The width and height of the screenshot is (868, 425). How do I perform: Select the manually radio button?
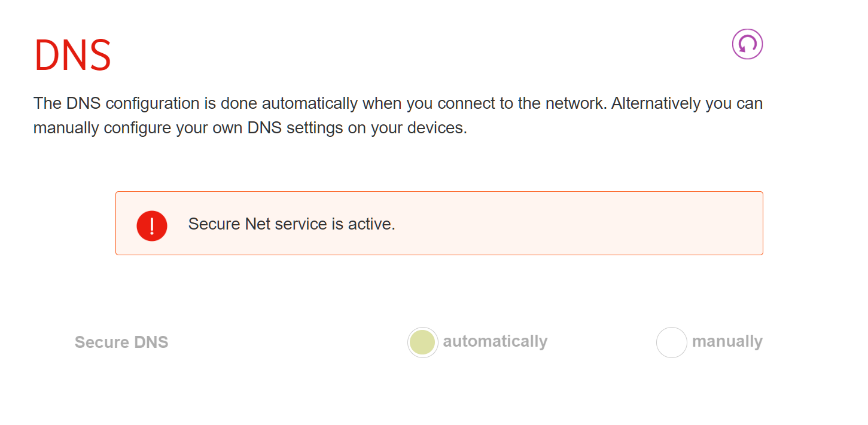[x=671, y=343]
